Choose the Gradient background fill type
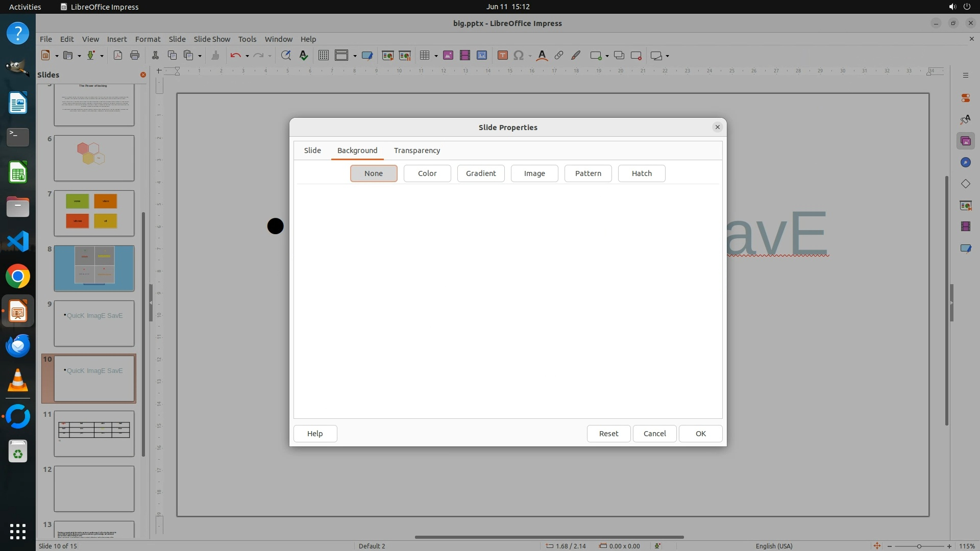This screenshot has width=980, height=551. pyautogui.click(x=480, y=173)
